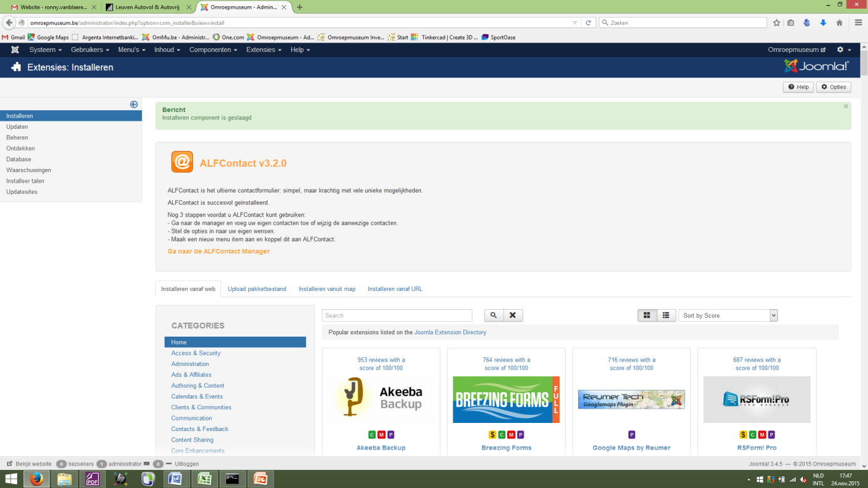Open the Componenten dropdown menu
This screenshot has width=868, height=488.
pos(213,49)
